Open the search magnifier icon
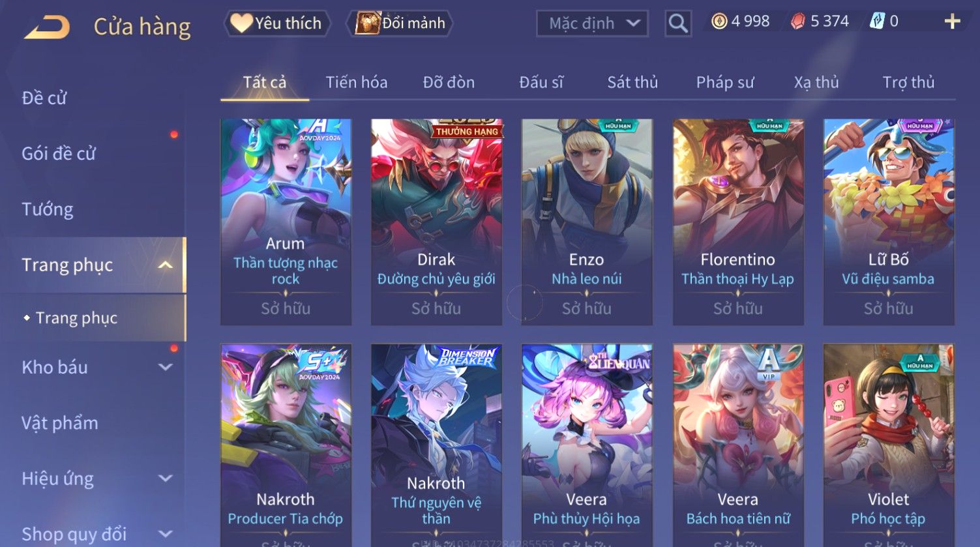The image size is (980, 547). coord(678,23)
